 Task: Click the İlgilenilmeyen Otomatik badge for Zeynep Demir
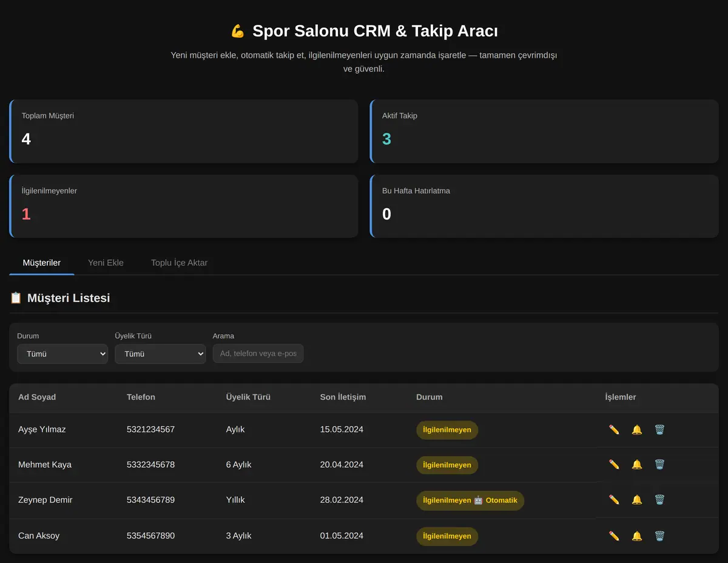click(470, 501)
